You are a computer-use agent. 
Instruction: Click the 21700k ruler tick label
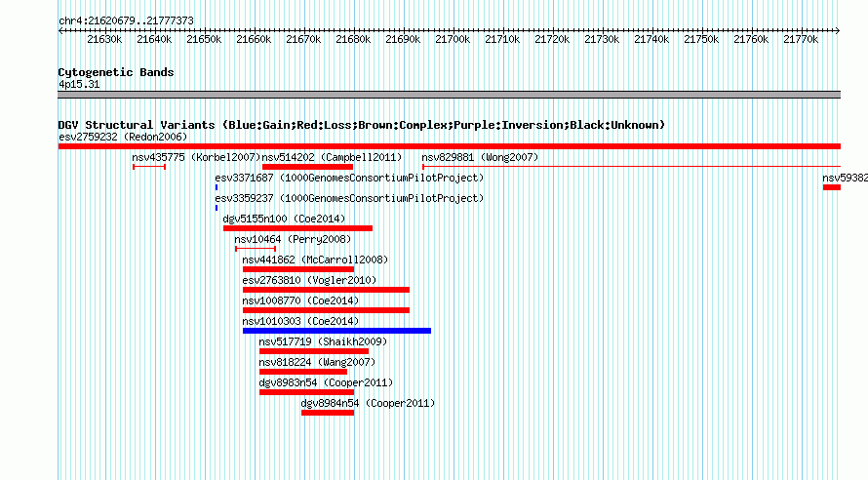click(453, 39)
